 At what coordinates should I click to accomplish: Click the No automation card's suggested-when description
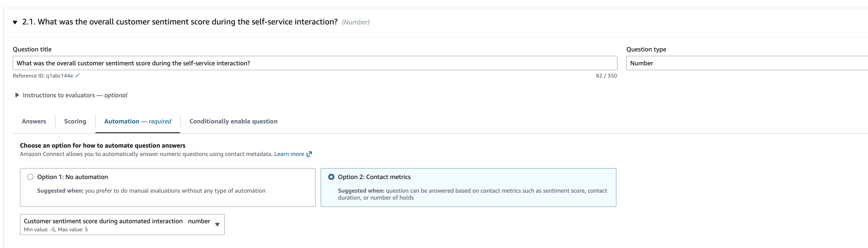(x=151, y=191)
